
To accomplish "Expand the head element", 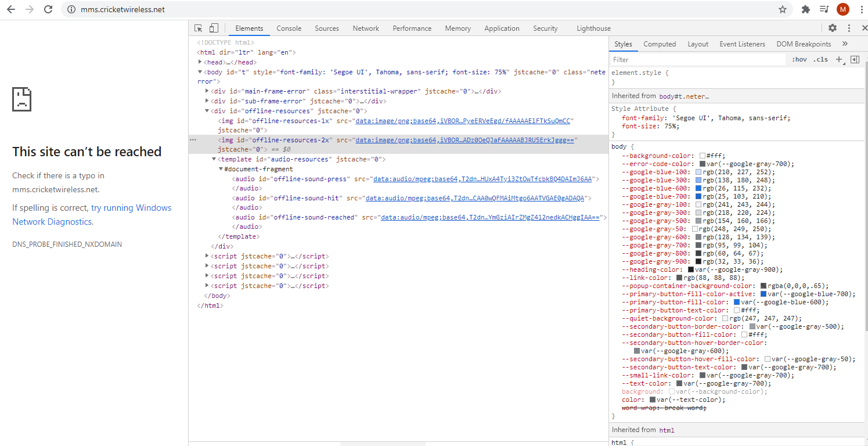I will tap(200, 62).
